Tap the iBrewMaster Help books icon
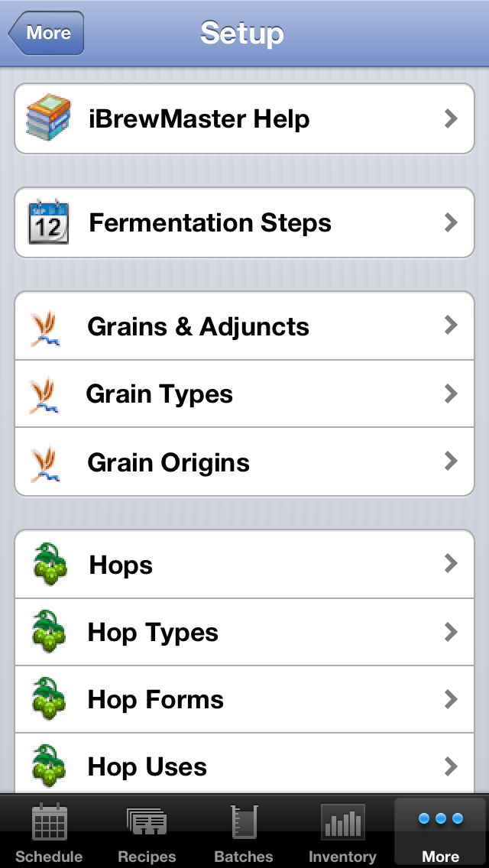The height and width of the screenshot is (868, 489). [48, 118]
